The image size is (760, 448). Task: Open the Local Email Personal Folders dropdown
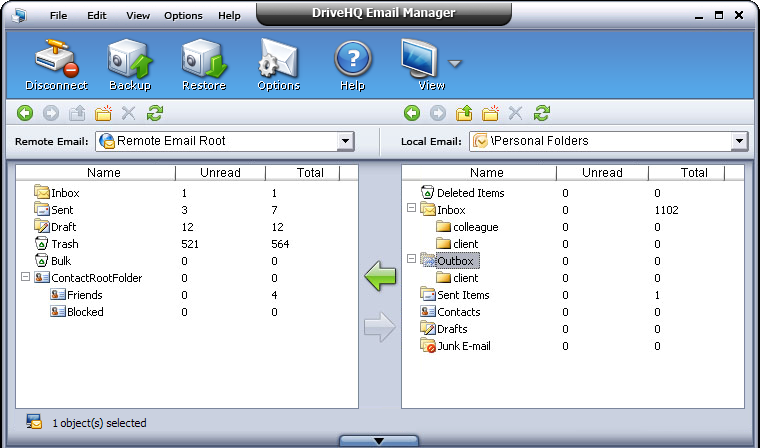coord(739,141)
